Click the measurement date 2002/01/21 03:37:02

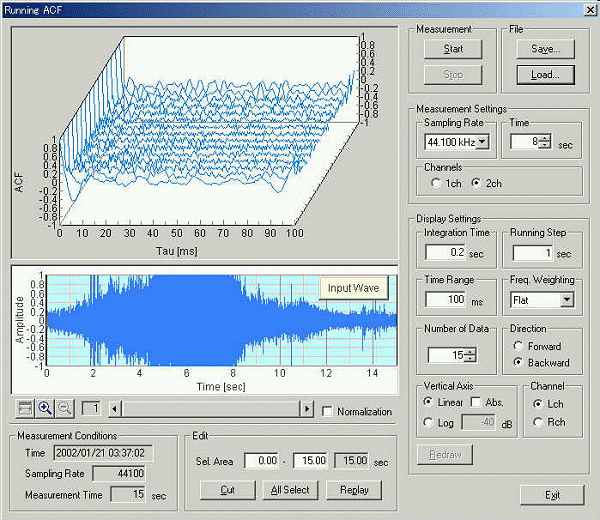[103, 453]
